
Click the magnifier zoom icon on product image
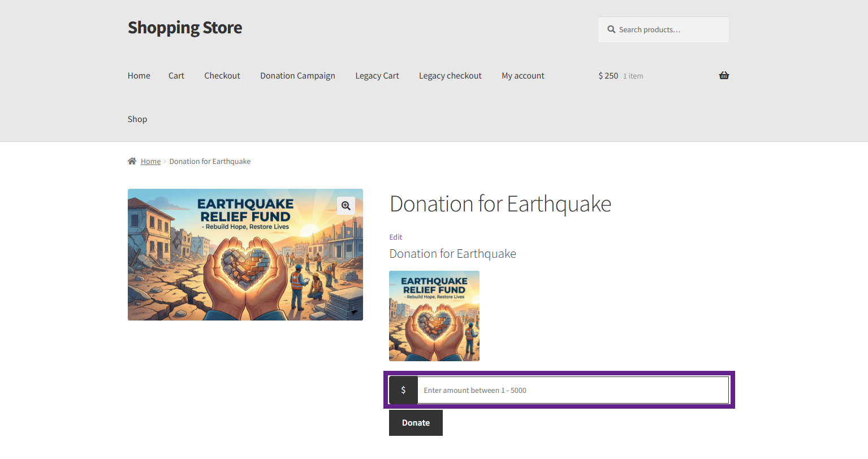(x=346, y=206)
